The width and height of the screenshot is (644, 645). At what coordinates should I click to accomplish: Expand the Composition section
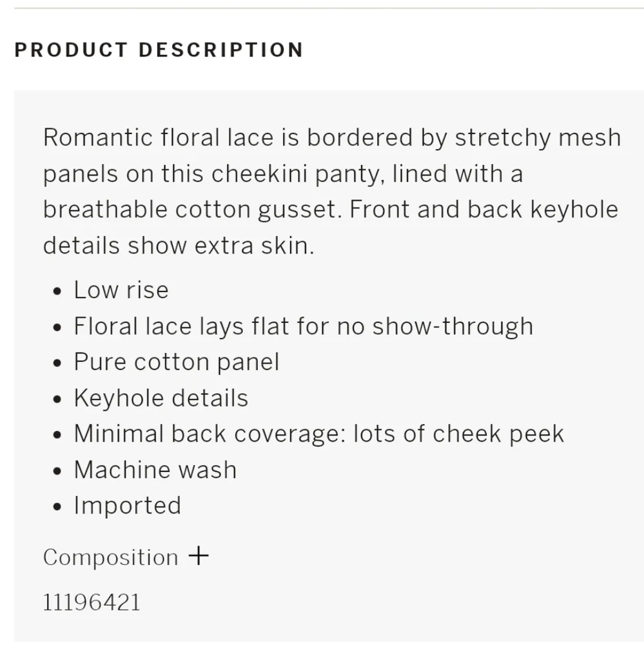[x=111, y=557]
